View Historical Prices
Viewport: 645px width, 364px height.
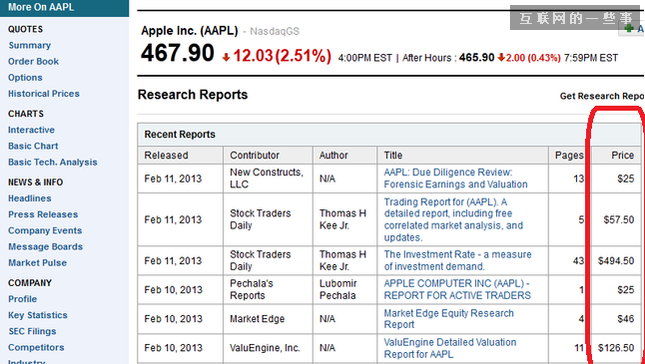point(44,93)
